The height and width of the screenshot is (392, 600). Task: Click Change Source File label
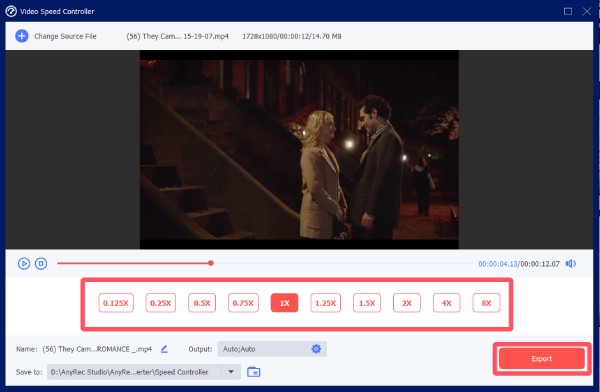(65, 36)
